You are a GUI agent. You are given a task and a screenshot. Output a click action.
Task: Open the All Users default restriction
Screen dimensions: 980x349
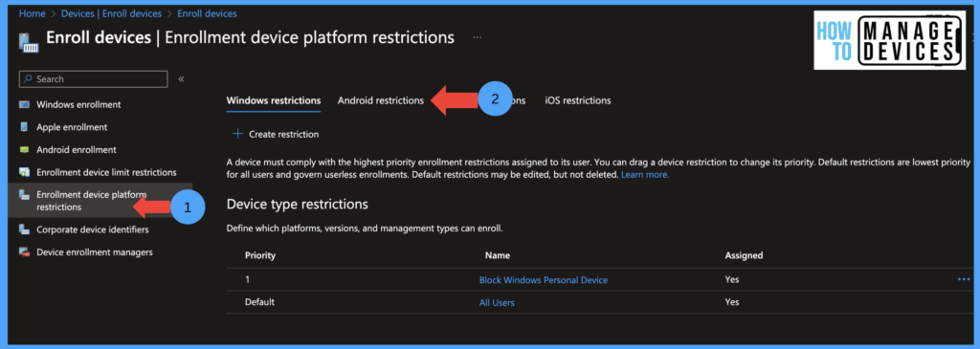pos(497,302)
